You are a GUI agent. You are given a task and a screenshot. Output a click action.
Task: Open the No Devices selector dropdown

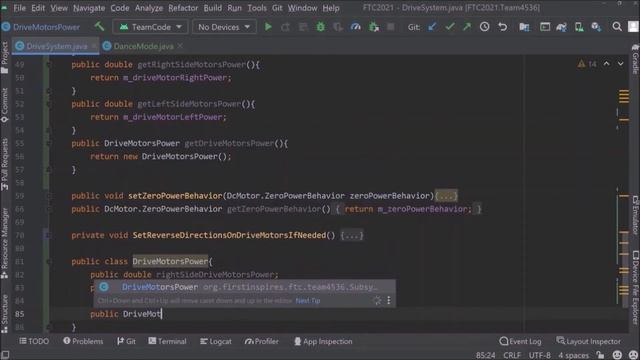(x=224, y=27)
